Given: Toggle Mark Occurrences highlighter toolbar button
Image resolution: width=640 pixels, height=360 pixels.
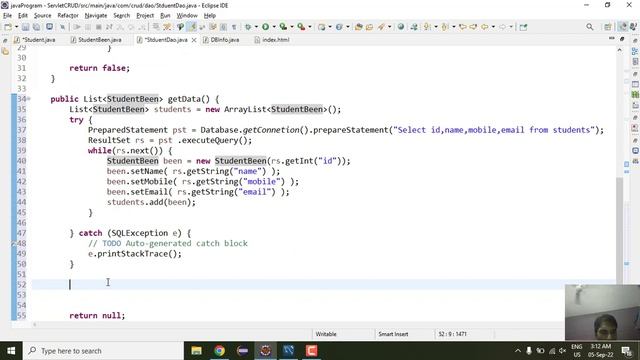Looking at the screenshot, I should (x=192, y=27).
